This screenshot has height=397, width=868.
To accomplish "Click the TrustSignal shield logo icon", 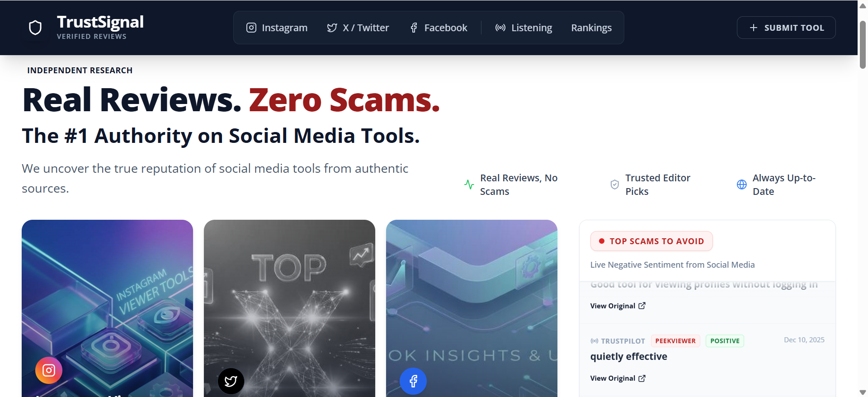I will click(x=35, y=27).
